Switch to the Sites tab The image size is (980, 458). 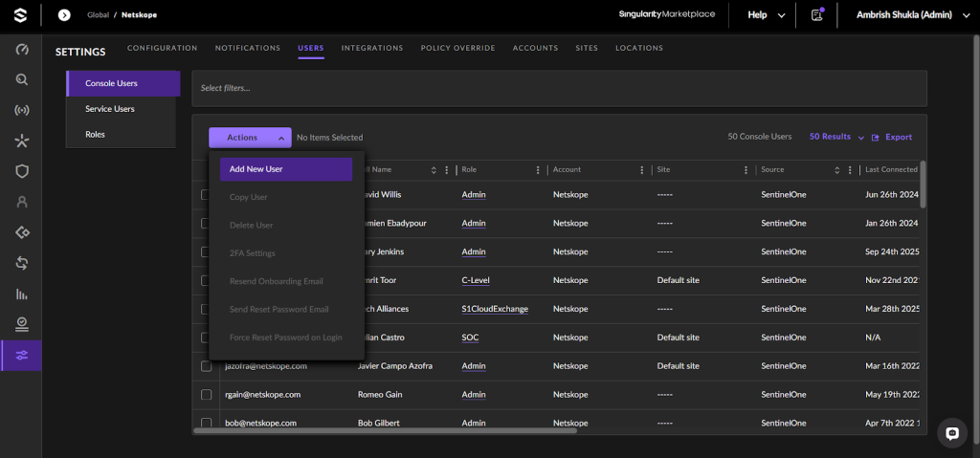(587, 48)
